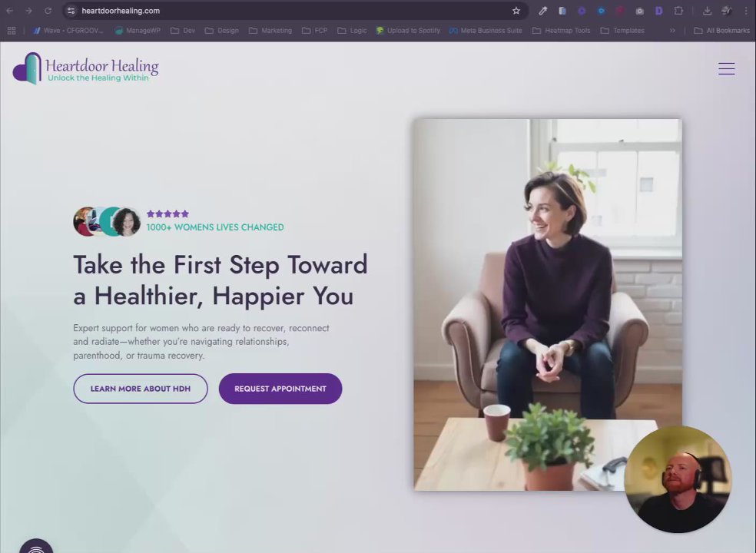Click Learn More About HDH button

tap(141, 389)
